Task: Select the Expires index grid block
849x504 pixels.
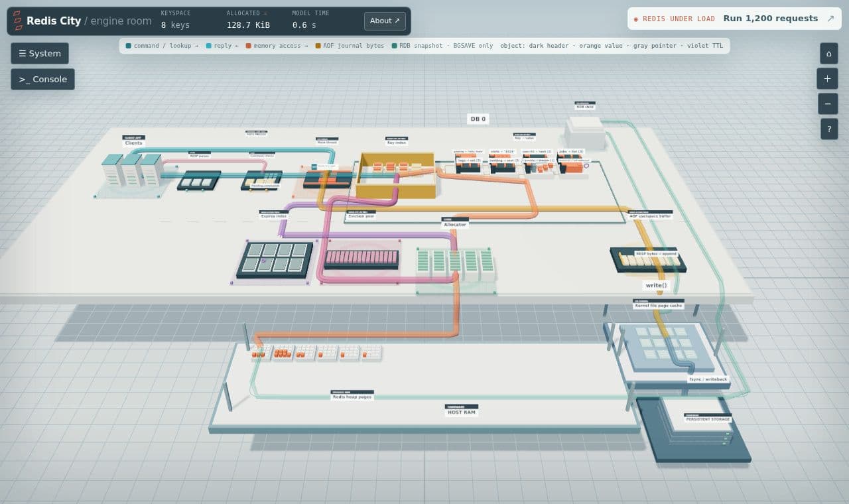Action: coord(275,259)
